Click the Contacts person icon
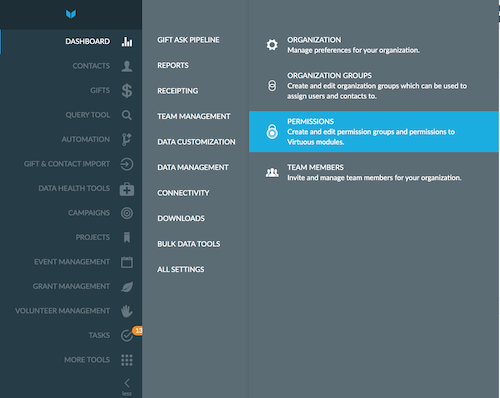The height and width of the screenshot is (398, 500). pos(127,66)
